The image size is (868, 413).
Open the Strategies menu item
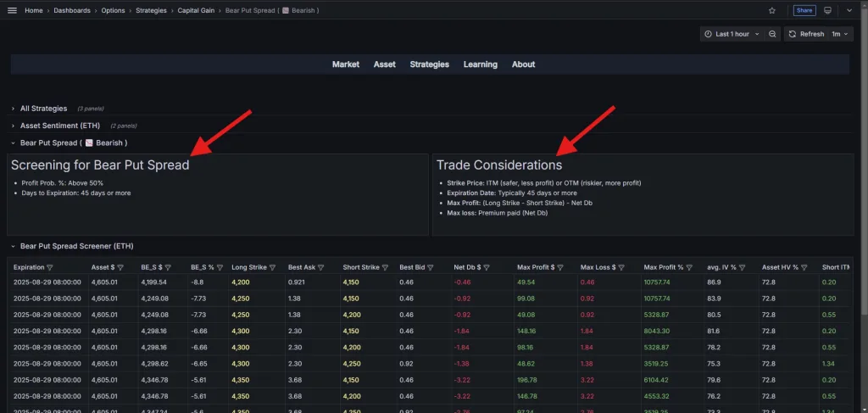click(x=429, y=64)
